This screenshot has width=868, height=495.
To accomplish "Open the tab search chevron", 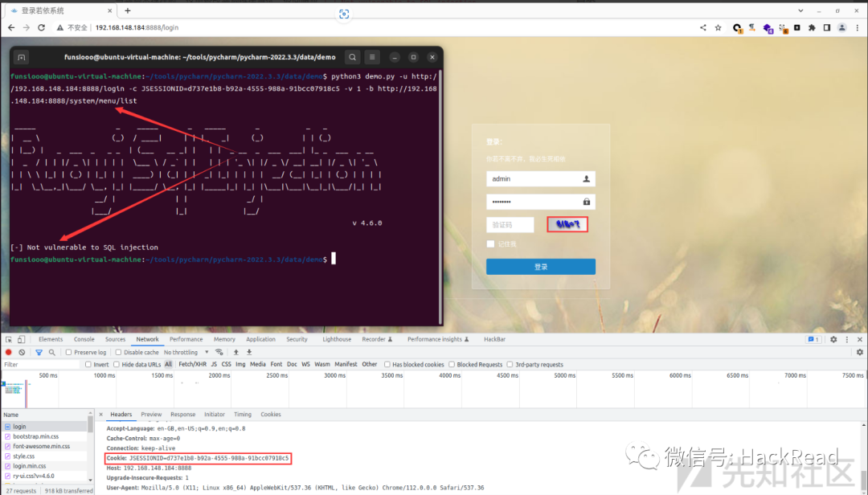I will (800, 10).
